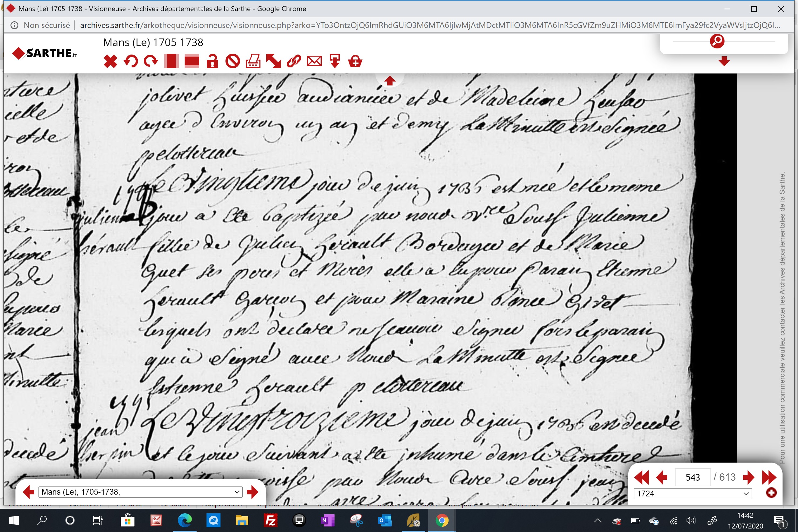Adjust the zoom magnifier slider

[x=717, y=41]
